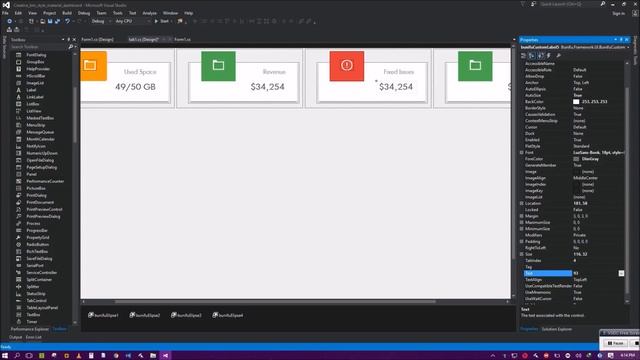This screenshot has height=360, width=640.
Task: Click the Undo toolbar icon
Action: point(67,21)
